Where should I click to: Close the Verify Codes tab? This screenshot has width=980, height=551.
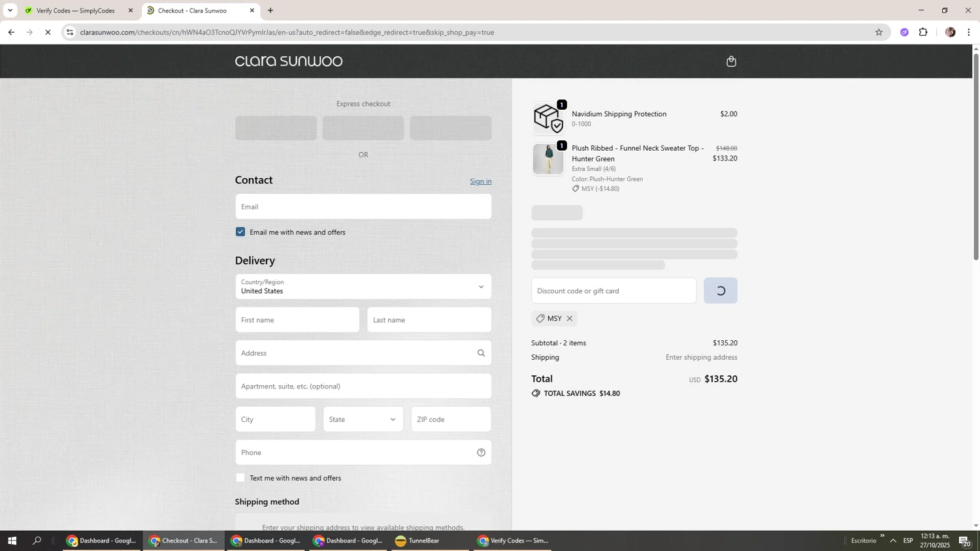coord(130,10)
